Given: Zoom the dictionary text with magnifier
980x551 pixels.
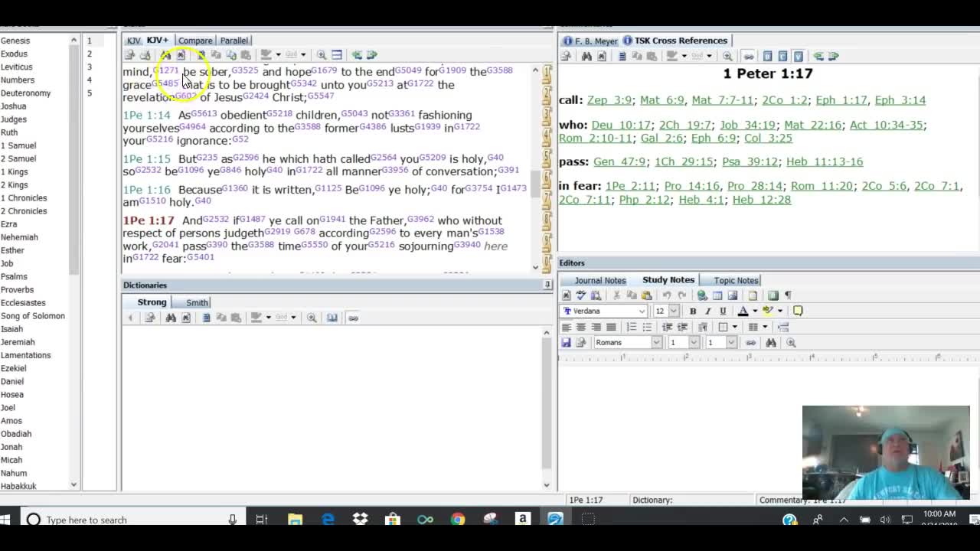Looking at the screenshot, I should tap(312, 318).
